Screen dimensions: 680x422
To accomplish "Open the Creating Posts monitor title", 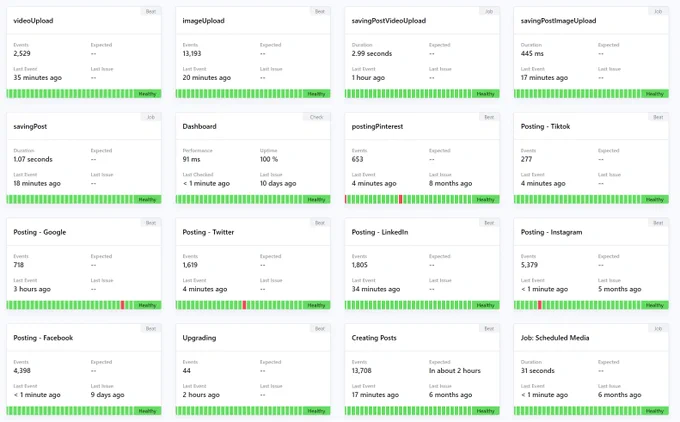I will click(x=374, y=338).
